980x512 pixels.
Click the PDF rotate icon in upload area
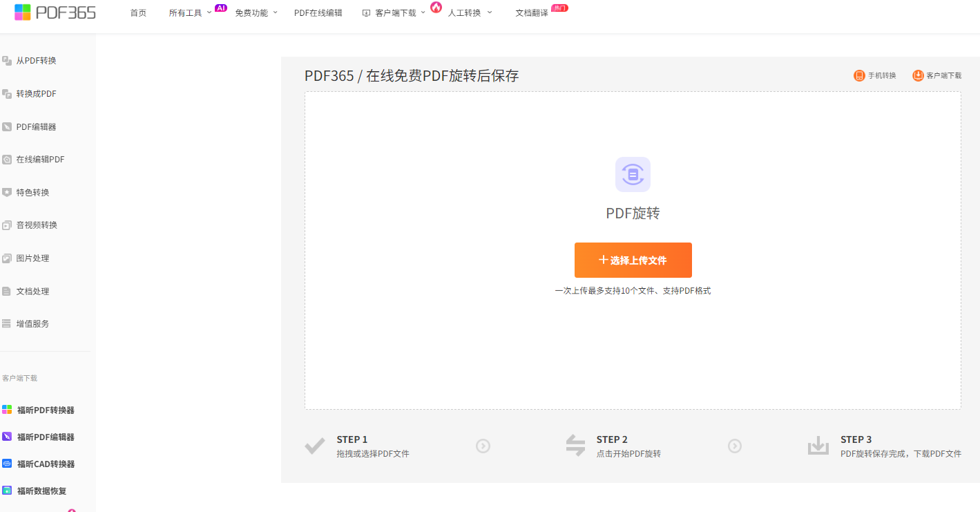tap(633, 174)
